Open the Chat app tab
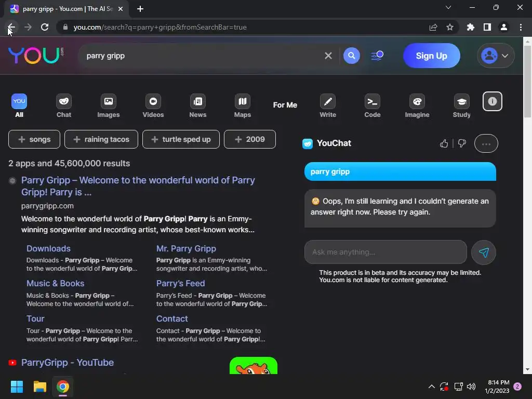Image resolution: width=532 pixels, height=399 pixels. pos(64,106)
